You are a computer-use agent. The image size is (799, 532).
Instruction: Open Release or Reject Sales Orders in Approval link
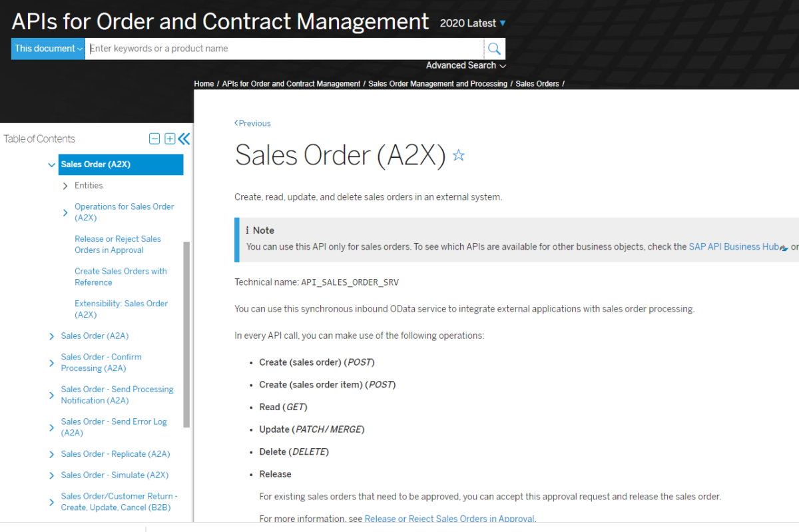(117, 244)
